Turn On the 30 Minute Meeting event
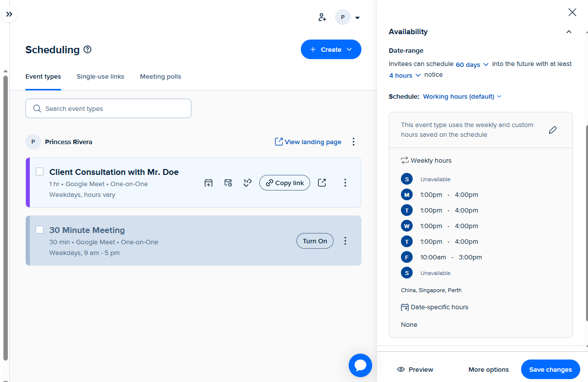The image size is (588, 382). point(315,241)
